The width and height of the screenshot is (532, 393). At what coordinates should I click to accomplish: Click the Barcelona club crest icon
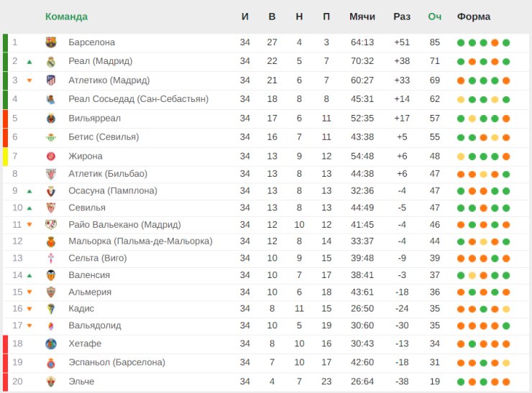51,42
